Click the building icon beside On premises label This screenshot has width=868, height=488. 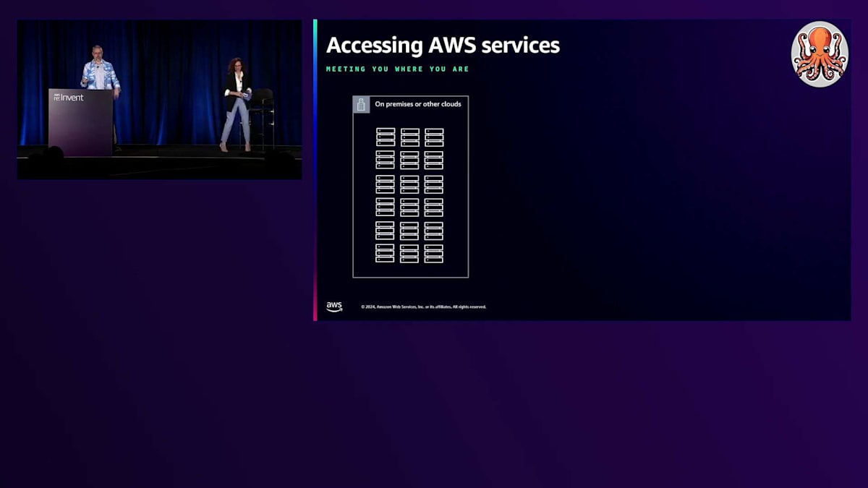pyautogui.click(x=361, y=104)
